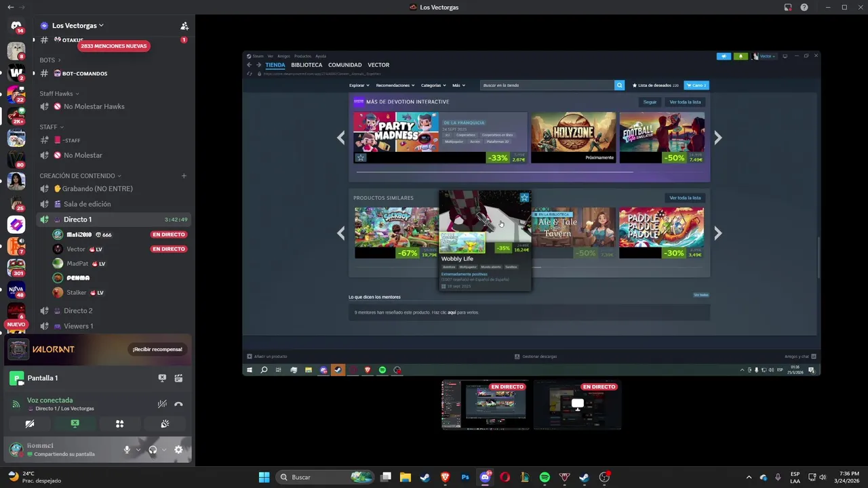This screenshot has width=868, height=488.
Task: Click Buscar en la tienda search field
Action: point(547,85)
